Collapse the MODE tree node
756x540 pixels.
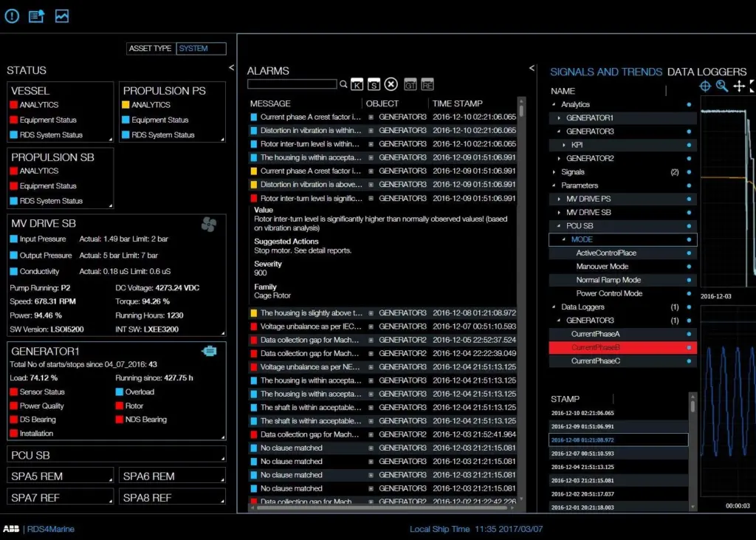[x=564, y=239]
